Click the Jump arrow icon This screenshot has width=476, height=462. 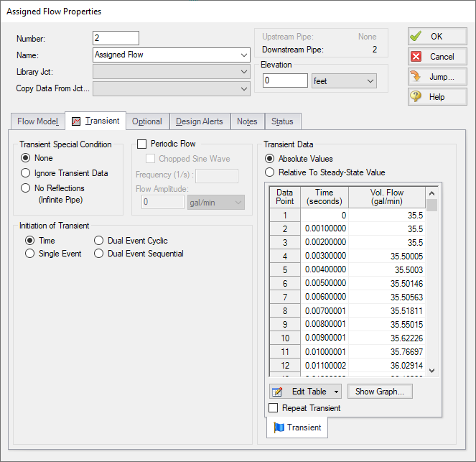(416, 77)
